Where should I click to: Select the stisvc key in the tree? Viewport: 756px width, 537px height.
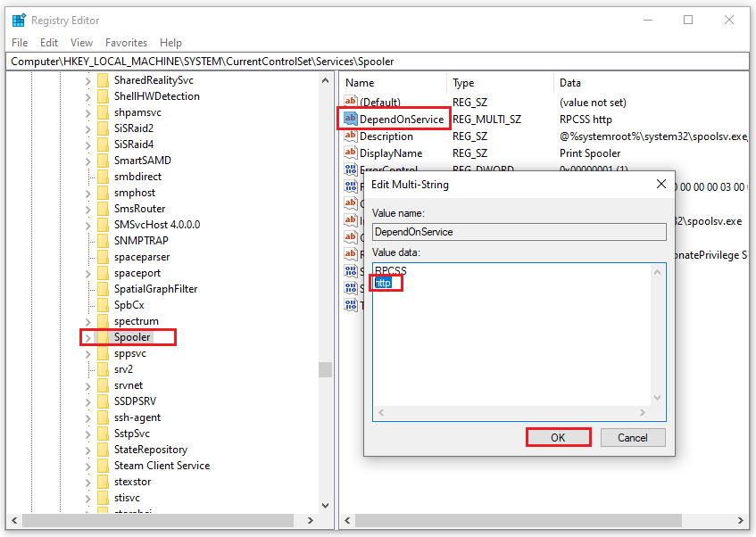(x=127, y=498)
